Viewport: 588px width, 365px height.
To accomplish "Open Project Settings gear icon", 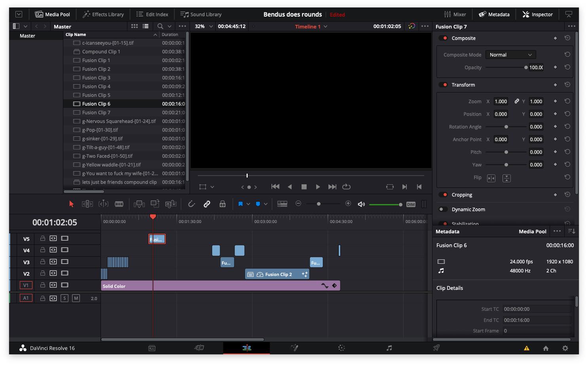I will pos(565,348).
